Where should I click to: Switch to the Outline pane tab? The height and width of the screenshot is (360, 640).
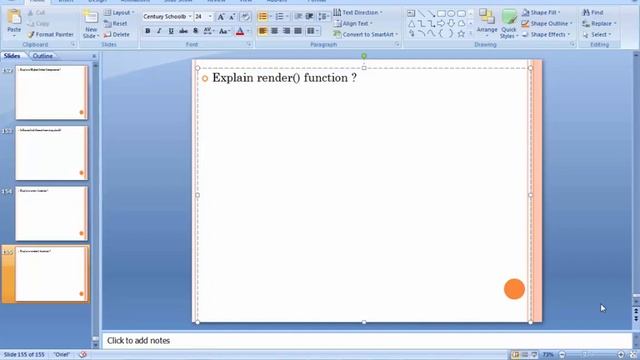pyautogui.click(x=43, y=56)
